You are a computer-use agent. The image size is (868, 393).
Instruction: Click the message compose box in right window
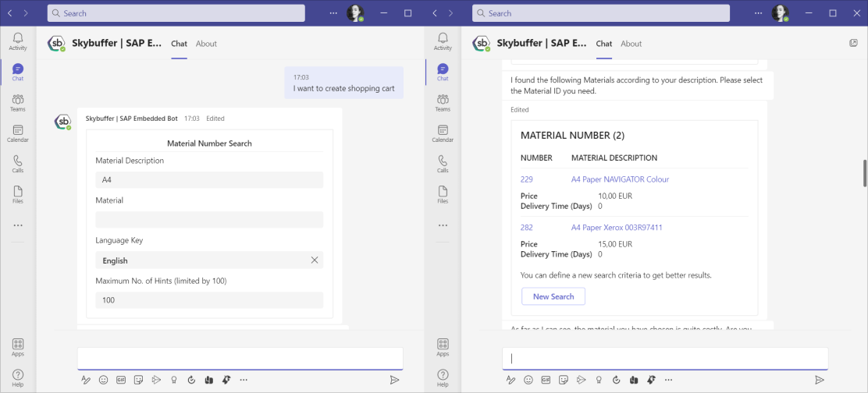(x=665, y=358)
